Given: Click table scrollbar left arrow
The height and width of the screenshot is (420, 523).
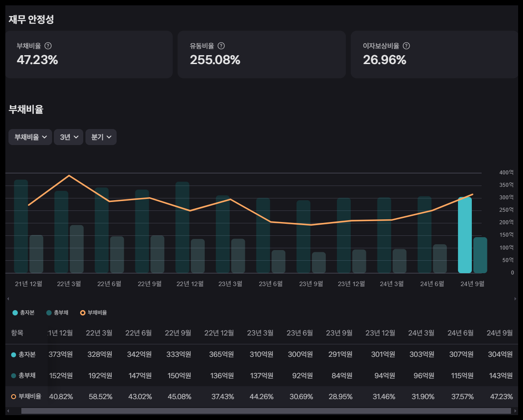Looking at the screenshot, I should click(8, 411).
